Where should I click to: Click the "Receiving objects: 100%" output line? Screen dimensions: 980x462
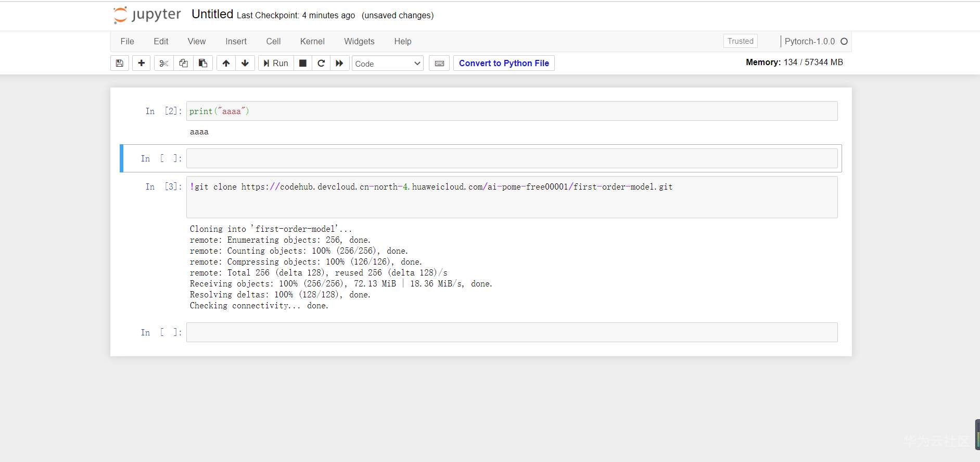tap(341, 284)
